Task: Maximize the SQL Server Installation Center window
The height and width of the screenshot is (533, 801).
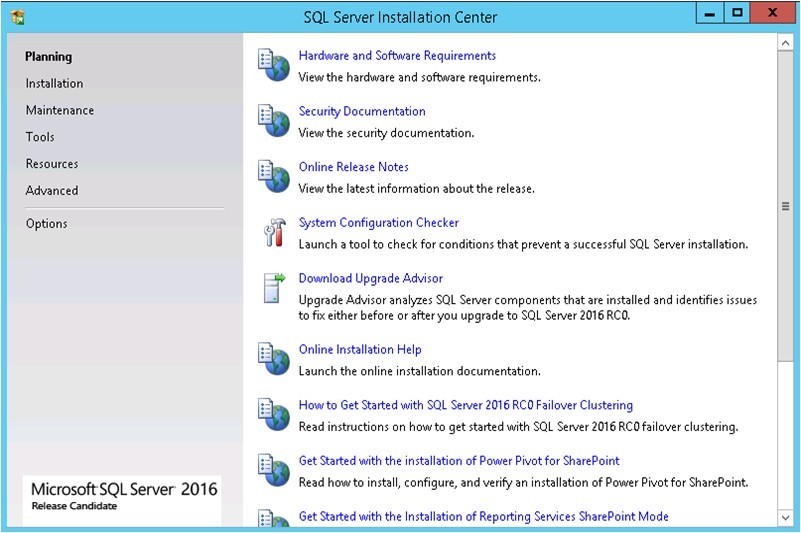Action: (x=737, y=13)
